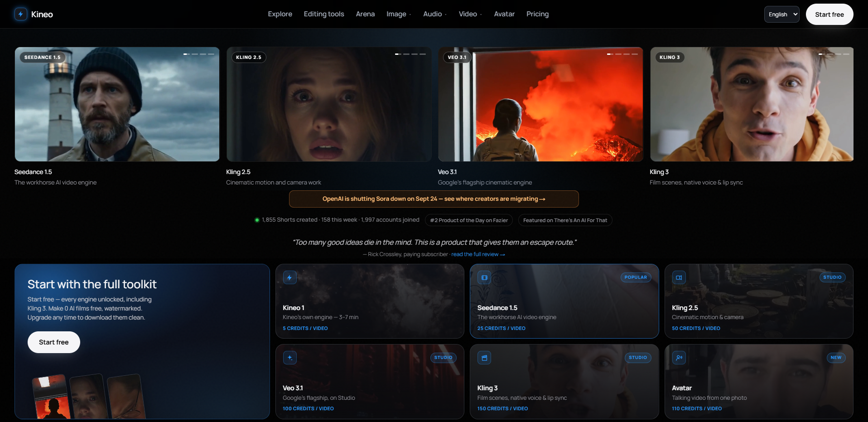Click the NEW badge on the Avatar card

click(x=836, y=358)
